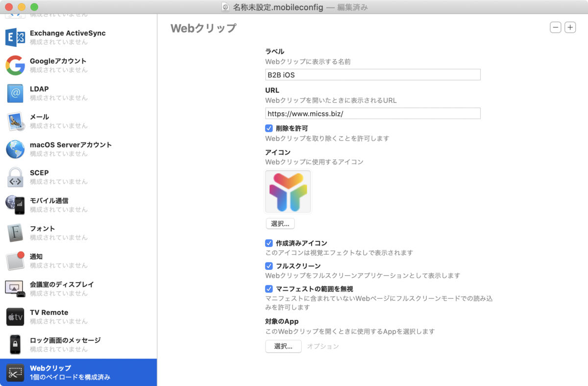Select the メール payload label
The width and height of the screenshot is (588, 386).
(40, 117)
